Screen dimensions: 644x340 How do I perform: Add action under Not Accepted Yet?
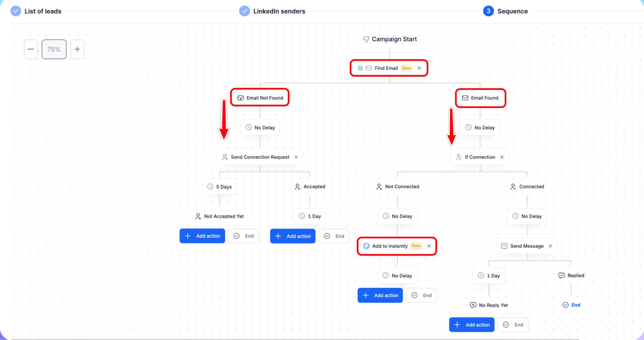[202, 236]
